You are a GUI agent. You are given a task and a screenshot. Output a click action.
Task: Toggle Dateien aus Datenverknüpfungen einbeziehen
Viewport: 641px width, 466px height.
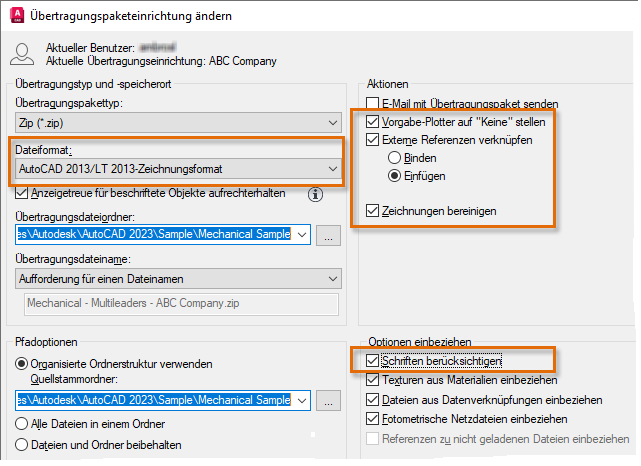pos(372,399)
